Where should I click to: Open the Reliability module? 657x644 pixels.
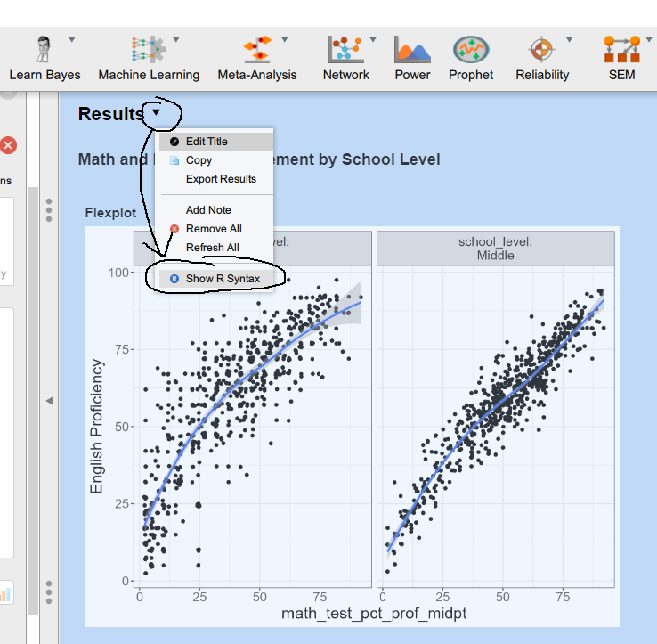click(542, 59)
